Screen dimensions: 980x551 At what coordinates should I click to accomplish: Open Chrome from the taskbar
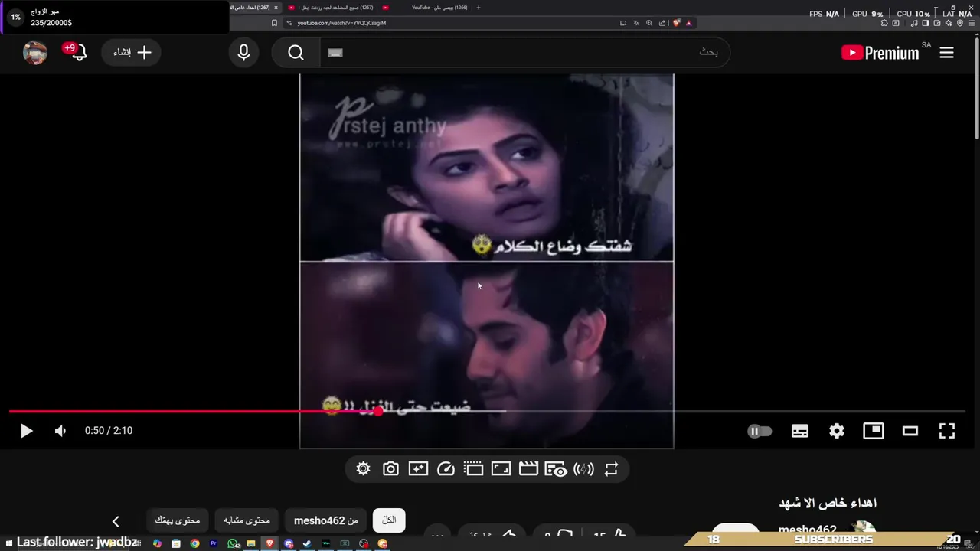(194, 543)
